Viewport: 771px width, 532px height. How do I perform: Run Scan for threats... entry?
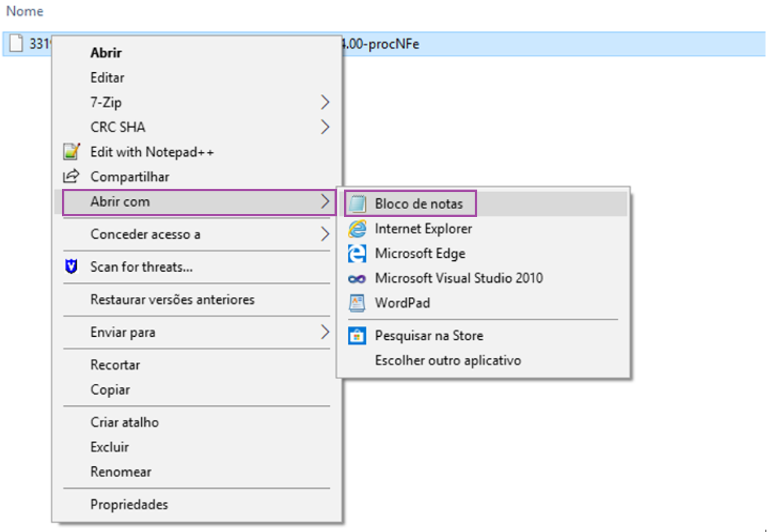pyautogui.click(x=197, y=266)
